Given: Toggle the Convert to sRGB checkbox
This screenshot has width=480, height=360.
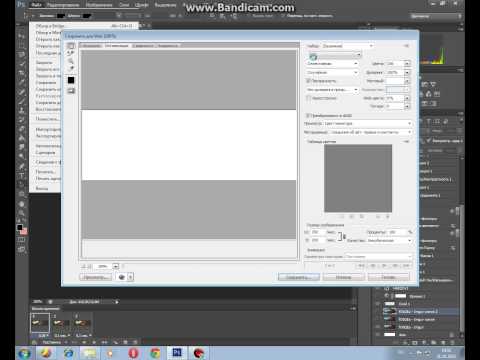Looking at the screenshot, I should (x=308, y=115).
